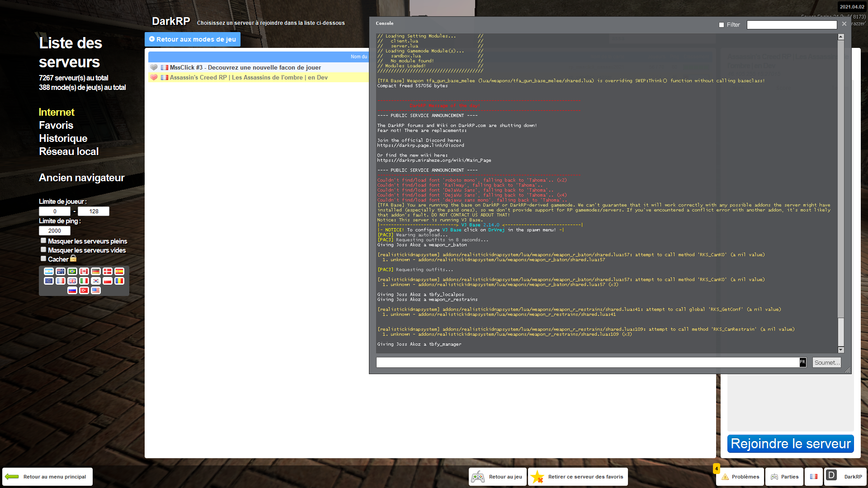
Task: Select the Favoris server category
Action: (x=56, y=125)
